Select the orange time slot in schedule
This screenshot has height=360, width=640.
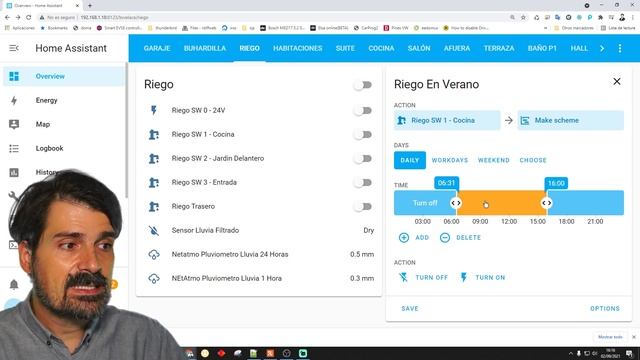[x=501, y=203]
